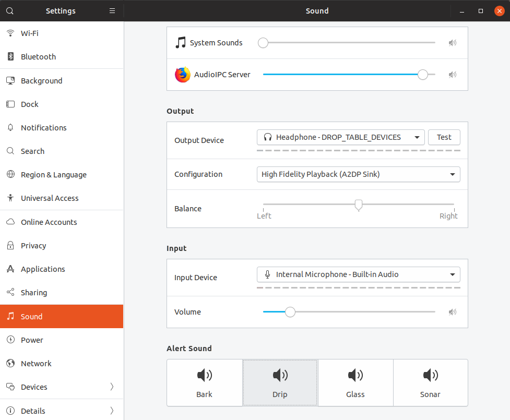Click the Alert Sound heading
The width and height of the screenshot is (510, 420).
189,348
